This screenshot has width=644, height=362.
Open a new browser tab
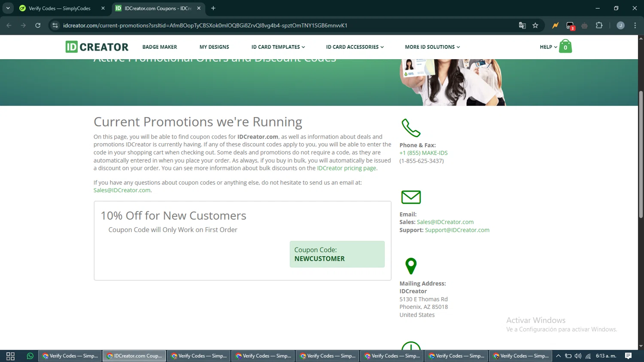(x=213, y=8)
